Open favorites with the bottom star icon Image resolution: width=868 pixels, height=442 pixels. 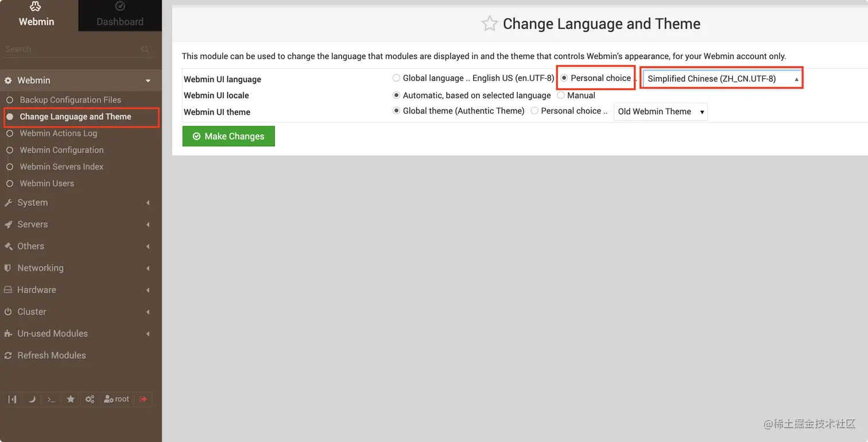(71, 399)
